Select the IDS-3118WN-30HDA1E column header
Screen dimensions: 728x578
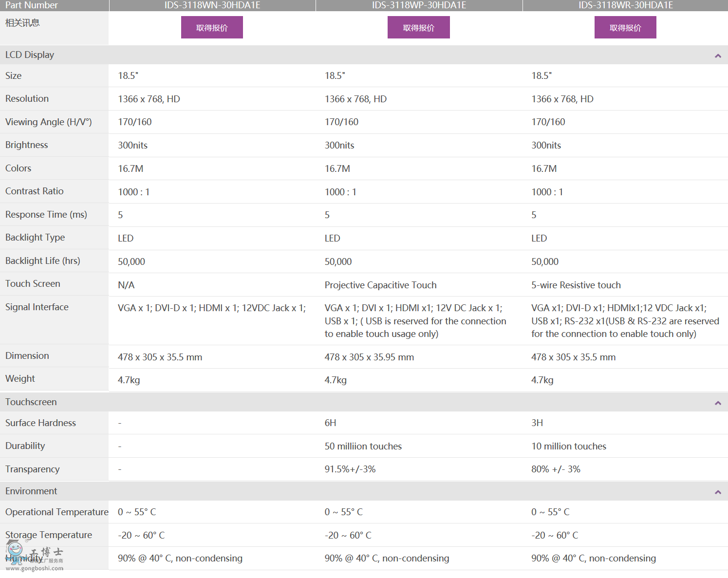(212, 5)
